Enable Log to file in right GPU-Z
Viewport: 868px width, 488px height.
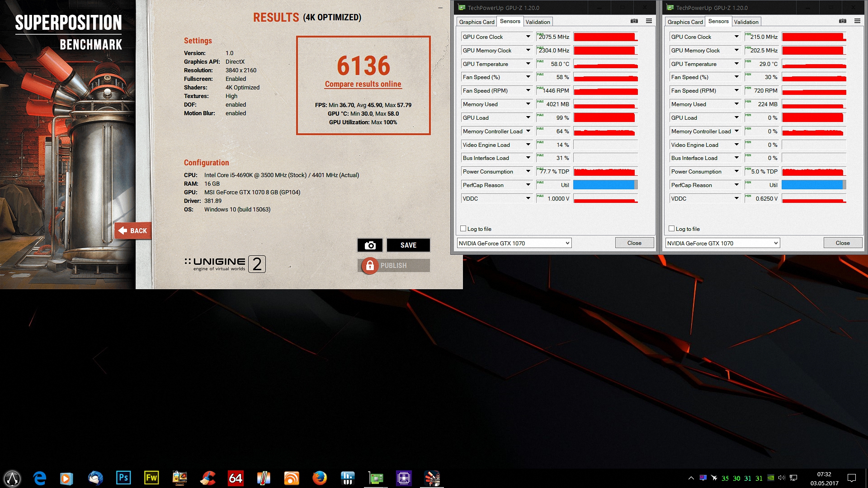672,229
